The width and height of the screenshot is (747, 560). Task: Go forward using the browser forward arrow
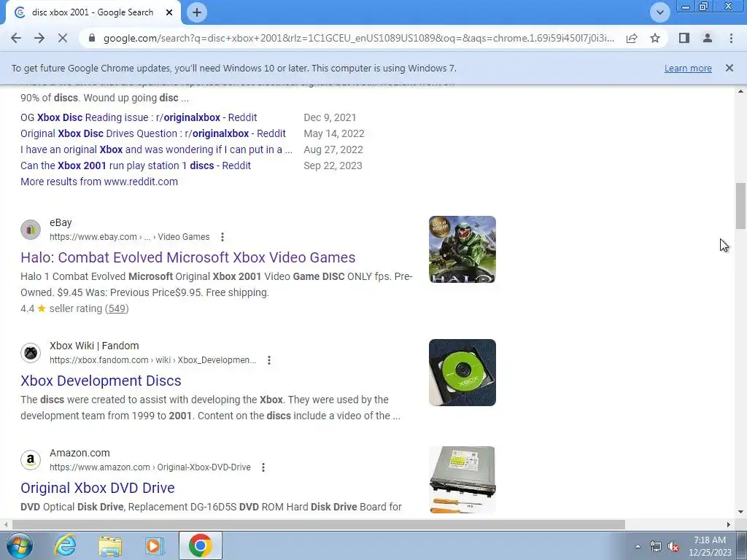click(x=39, y=38)
